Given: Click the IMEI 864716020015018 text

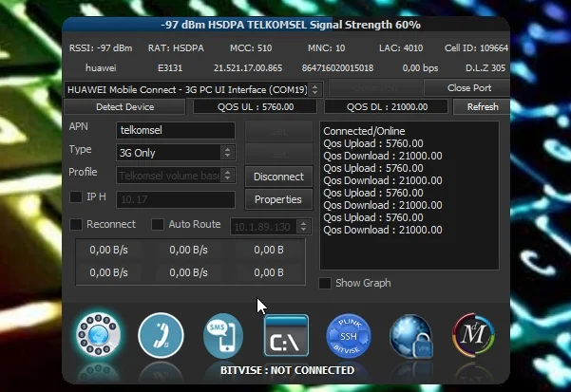Looking at the screenshot, I should (x=337, y=68).
